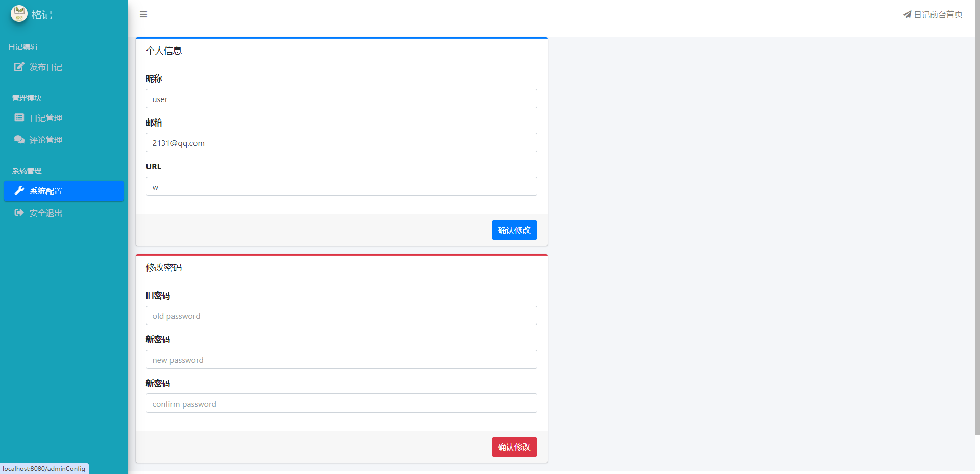This screenshot has height=474, width=980.
Task: Open the 日记前台首页 link
Action: pyautogui.click(x=938, y=14)
